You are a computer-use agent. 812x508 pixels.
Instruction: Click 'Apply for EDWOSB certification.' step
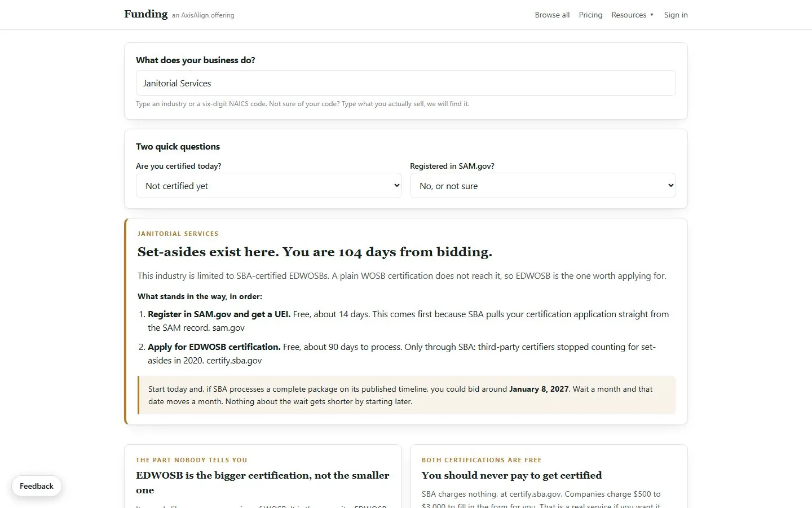pos(214,347)
